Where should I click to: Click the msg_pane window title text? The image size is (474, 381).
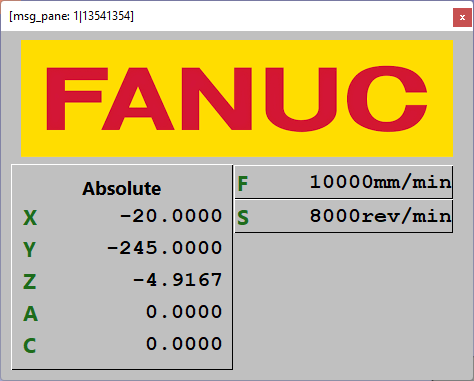tap(71, 16)
